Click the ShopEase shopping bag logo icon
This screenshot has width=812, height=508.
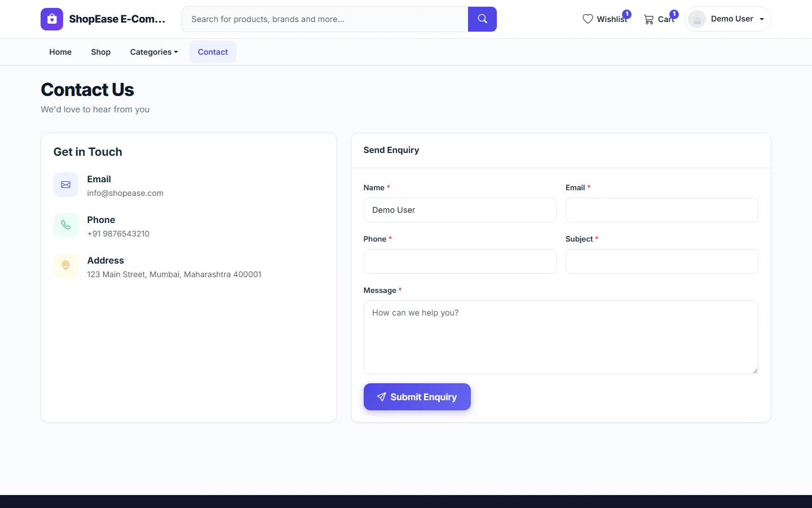click(x=52, y=19)
